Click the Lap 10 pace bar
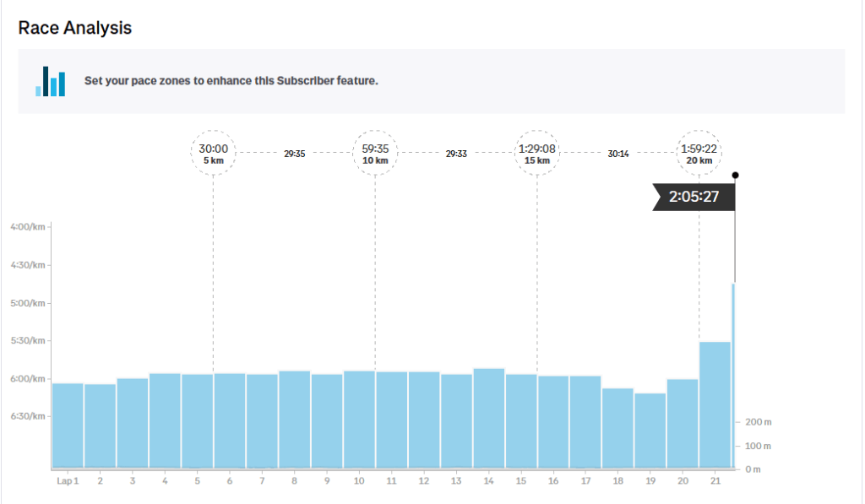 click(359, 419)
